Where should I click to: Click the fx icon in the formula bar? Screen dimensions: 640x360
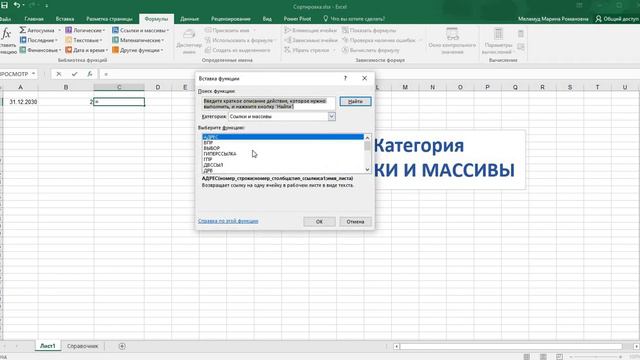pos(89,74)
